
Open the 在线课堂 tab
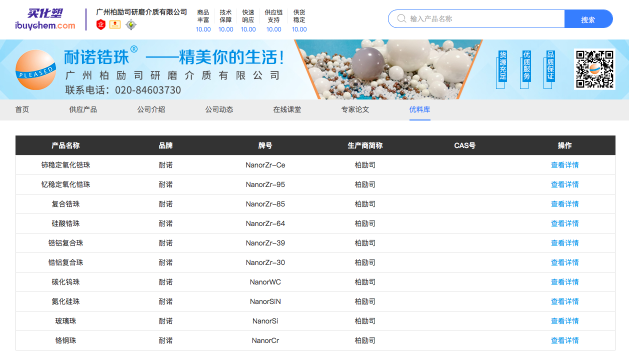pyautogui.click(x=287, y=109)
